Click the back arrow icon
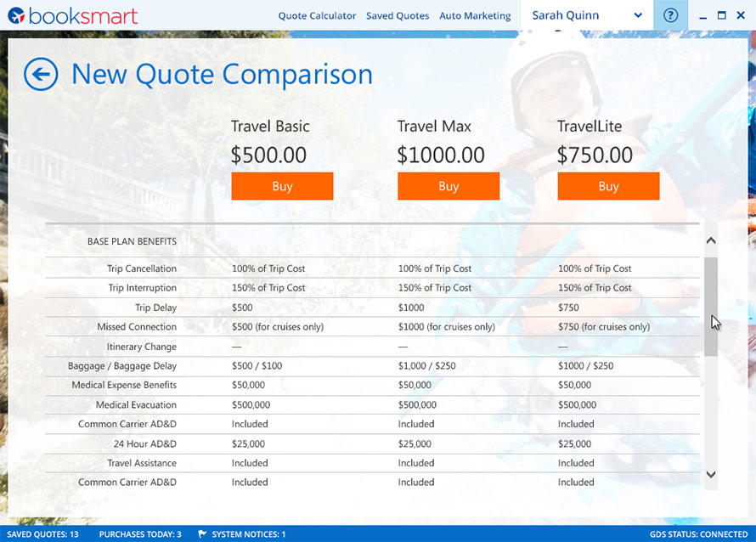This screenshot has height=542, width=756. pyautogui.click(x=41, y=74)
